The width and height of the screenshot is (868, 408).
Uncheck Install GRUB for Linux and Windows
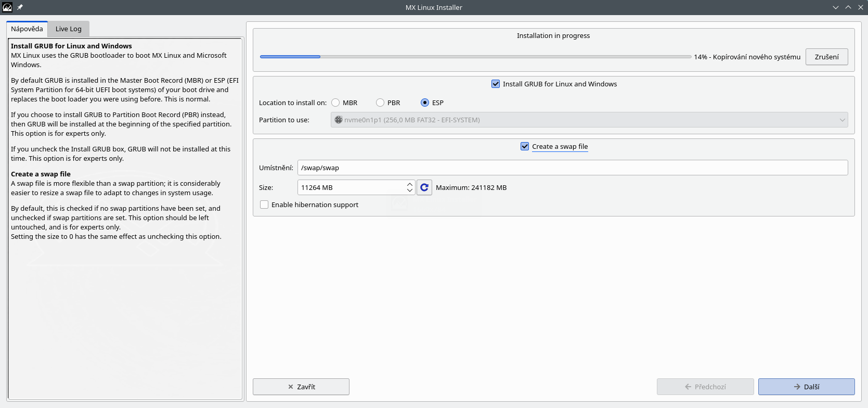[x=496, y=84]
